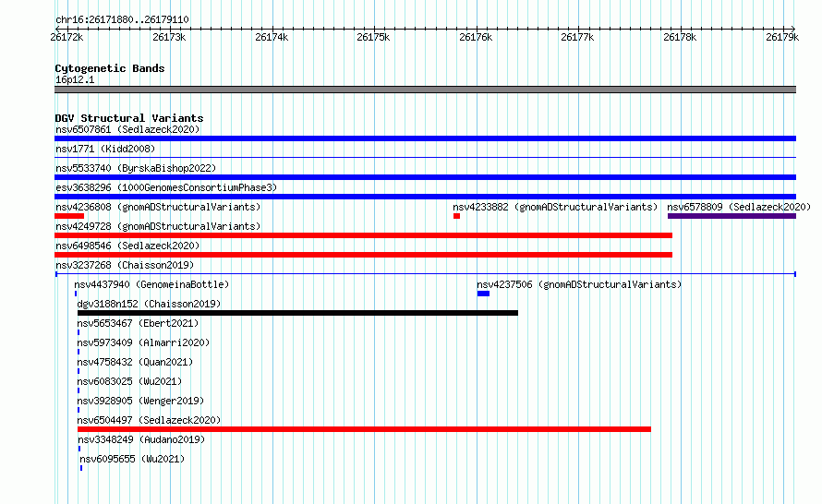
Task: Select the red nsv6504497 variant bar
Action: coord(364,429)
